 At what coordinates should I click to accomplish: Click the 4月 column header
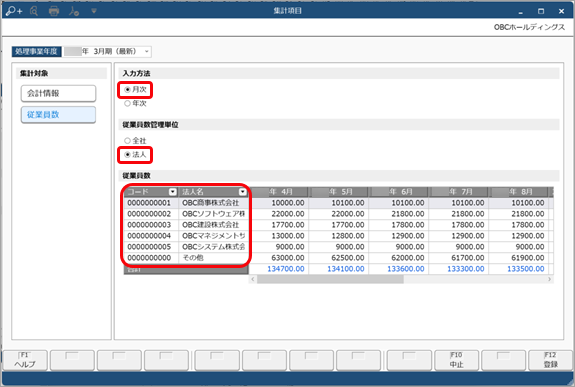point(278,192)
